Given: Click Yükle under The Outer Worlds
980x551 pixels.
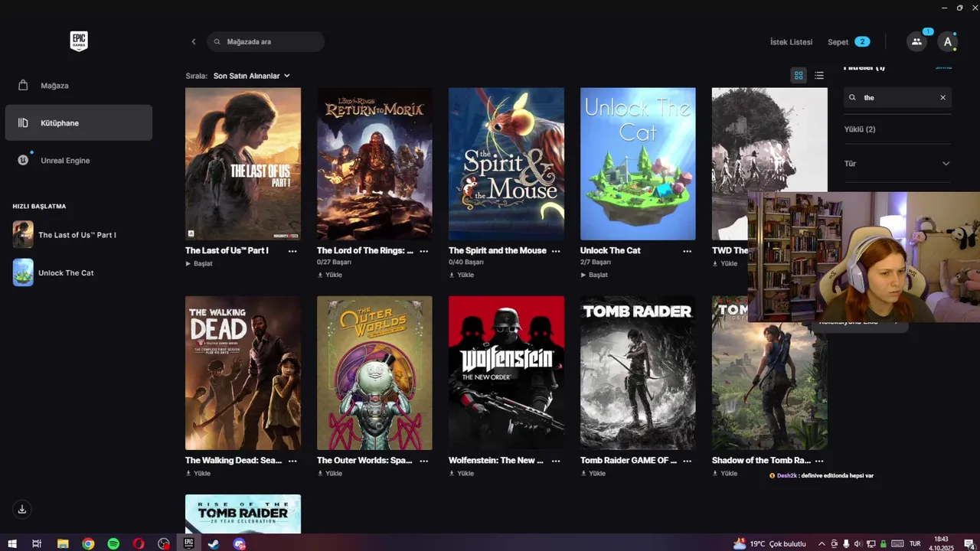Looking at the screenshot, I should pyautogui.click(x=330, y=473).
